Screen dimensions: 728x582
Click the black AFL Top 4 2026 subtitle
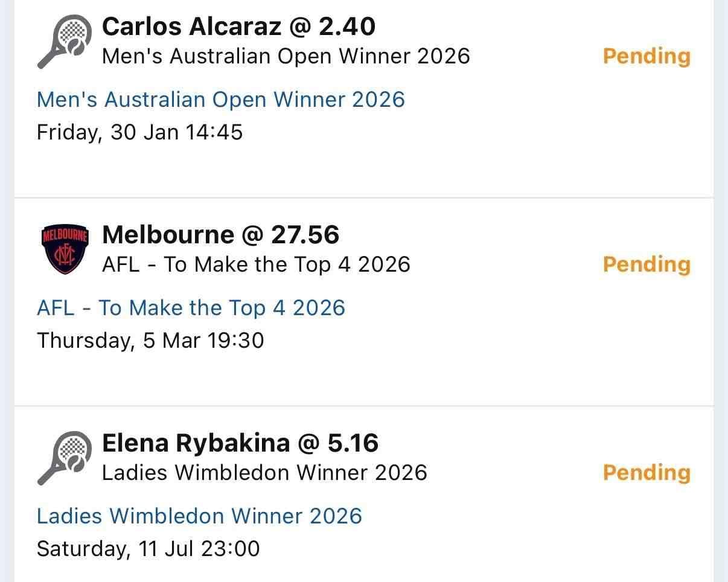pyautogui.click(x=256, y=264)
